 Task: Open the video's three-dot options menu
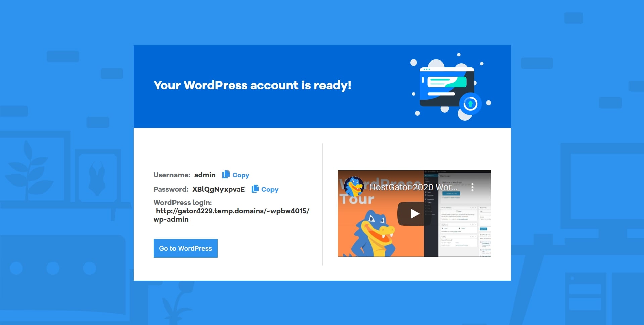pos(472,187)
